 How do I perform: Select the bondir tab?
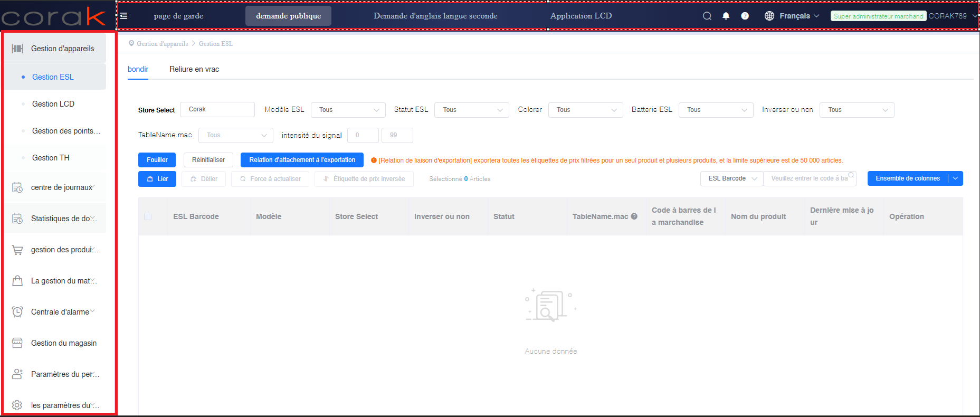138,69
